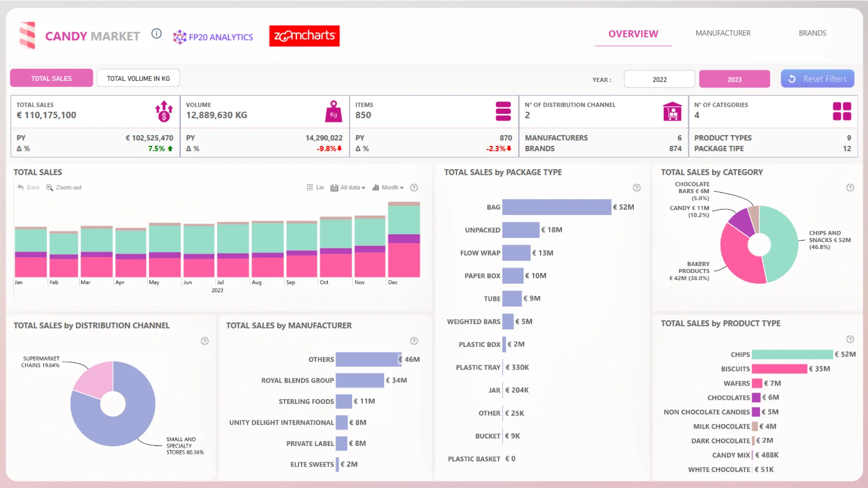This screenshot has width=868, height=488.
Task: Toggle the Lin scale icon on sales chart
Action: click(310, 187)
